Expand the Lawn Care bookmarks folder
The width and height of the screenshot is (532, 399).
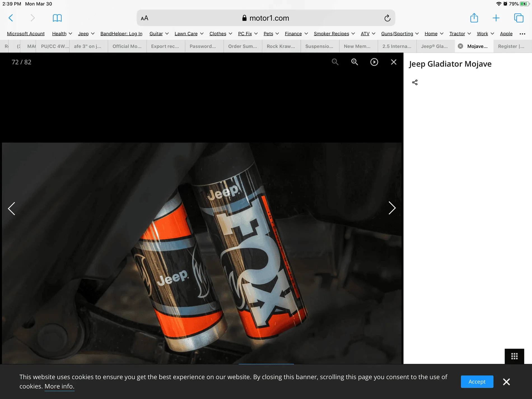tap(189, 34)
